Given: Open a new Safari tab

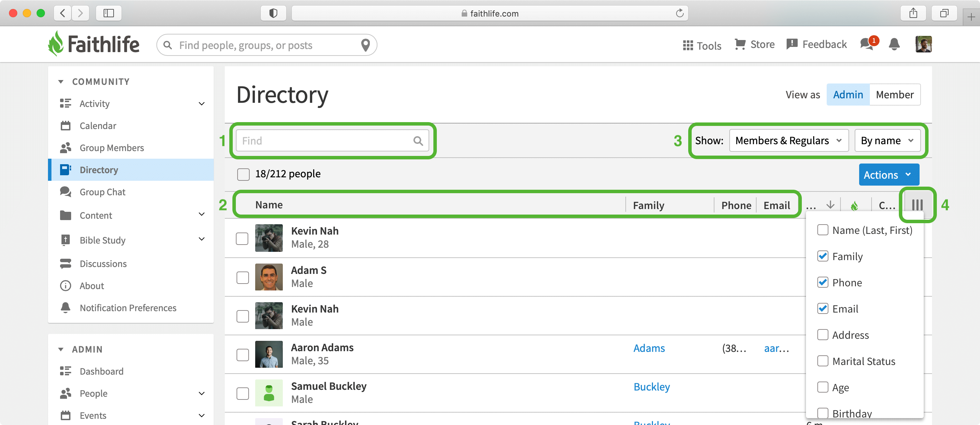Looking at the screenshot, I should (971, 17).
